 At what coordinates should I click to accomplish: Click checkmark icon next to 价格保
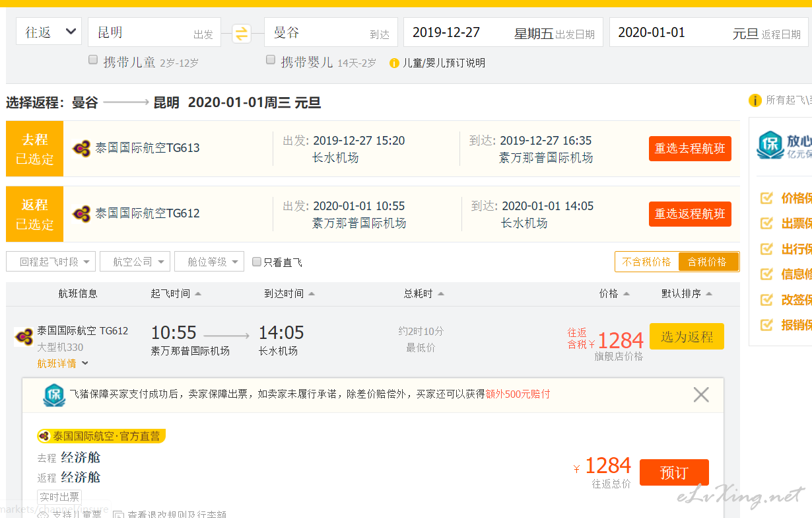click(x=766, y=198)
